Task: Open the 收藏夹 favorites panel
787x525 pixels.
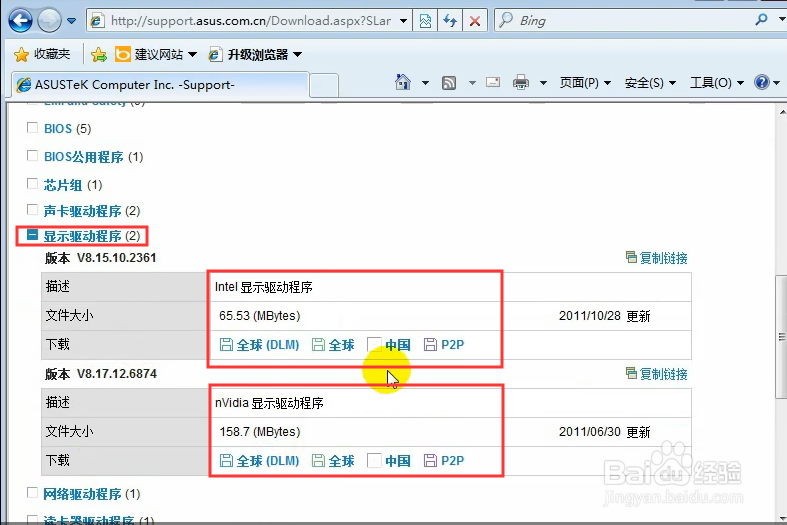Action: click(x=42, y=54)
